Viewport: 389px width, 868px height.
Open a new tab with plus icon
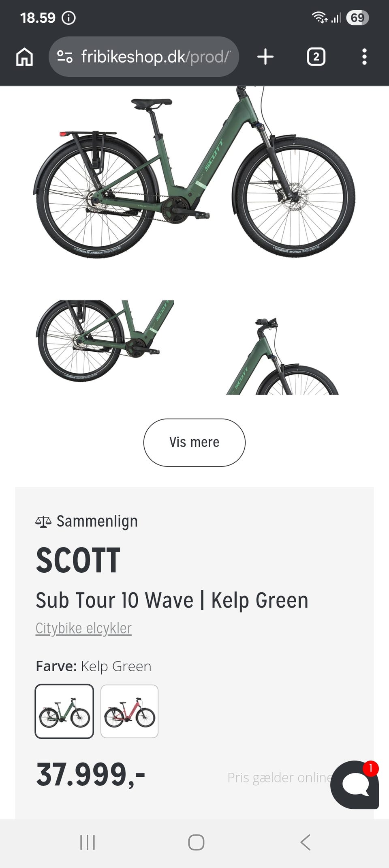(265, 57)
